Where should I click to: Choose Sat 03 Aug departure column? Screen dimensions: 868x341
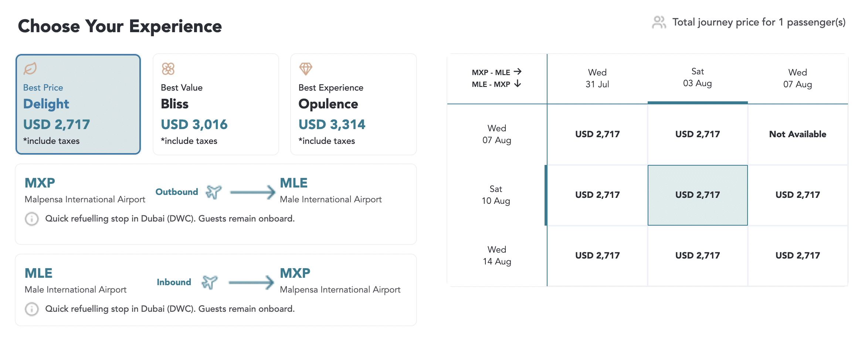[697, 78]
